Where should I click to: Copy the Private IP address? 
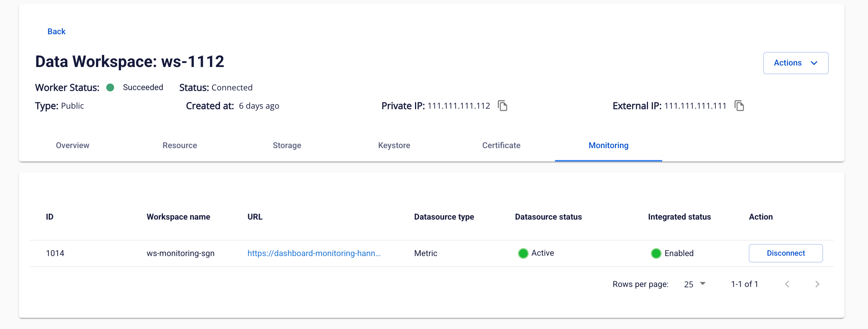(502, 106)
